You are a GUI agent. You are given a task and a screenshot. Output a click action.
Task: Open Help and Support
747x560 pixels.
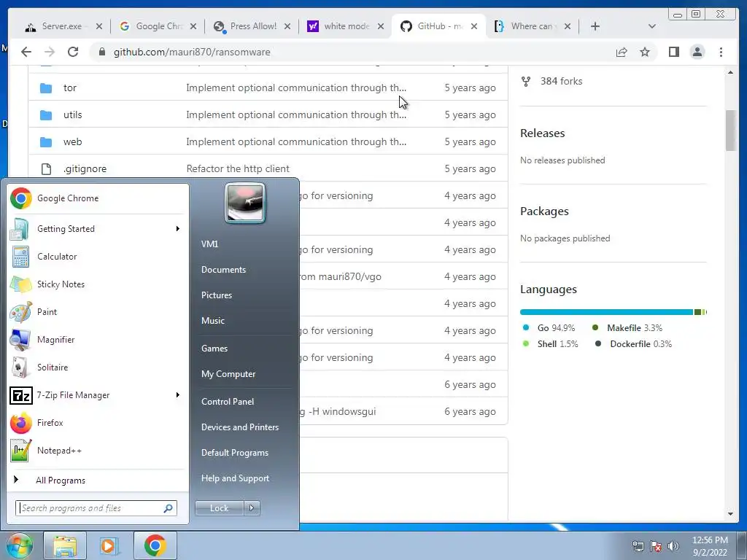(235, 478)
